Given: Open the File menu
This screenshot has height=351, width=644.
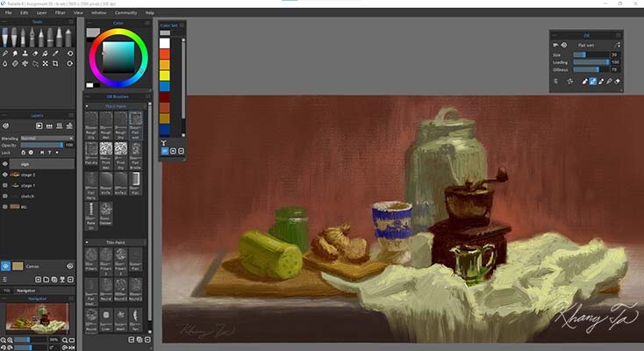Looking at the screenshot, I should point(8,13).
